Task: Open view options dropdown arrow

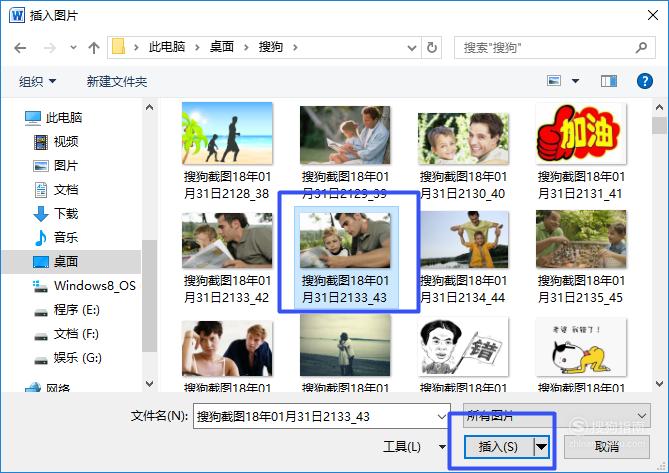Action: click(x=575, y=81)
